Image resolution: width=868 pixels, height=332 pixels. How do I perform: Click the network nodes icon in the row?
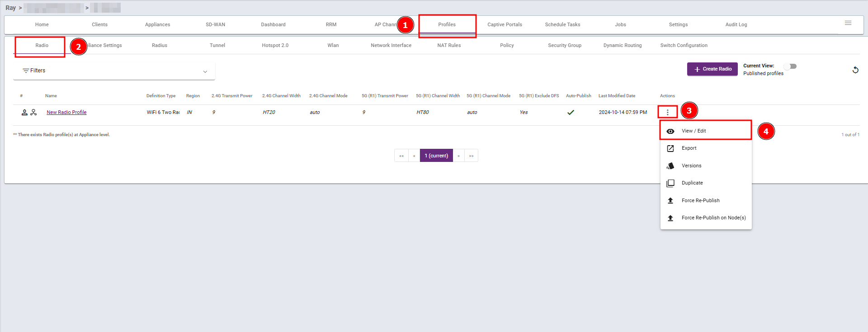[x=33, y=112]
